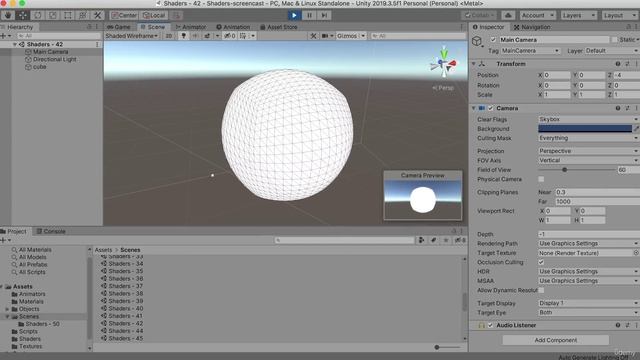Open Transform component help icon
Viewport: 640px width, 360px height.
tap(618, 64)
